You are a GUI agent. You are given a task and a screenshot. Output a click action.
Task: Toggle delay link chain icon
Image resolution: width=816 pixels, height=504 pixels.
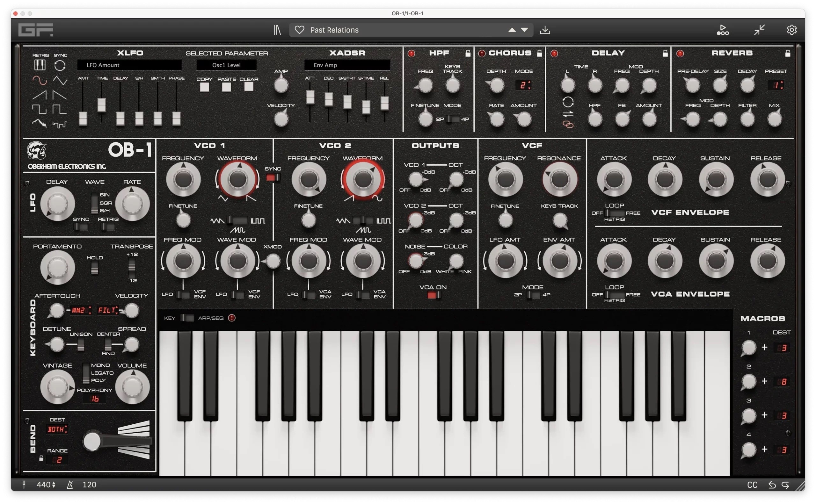coord(568,124)
